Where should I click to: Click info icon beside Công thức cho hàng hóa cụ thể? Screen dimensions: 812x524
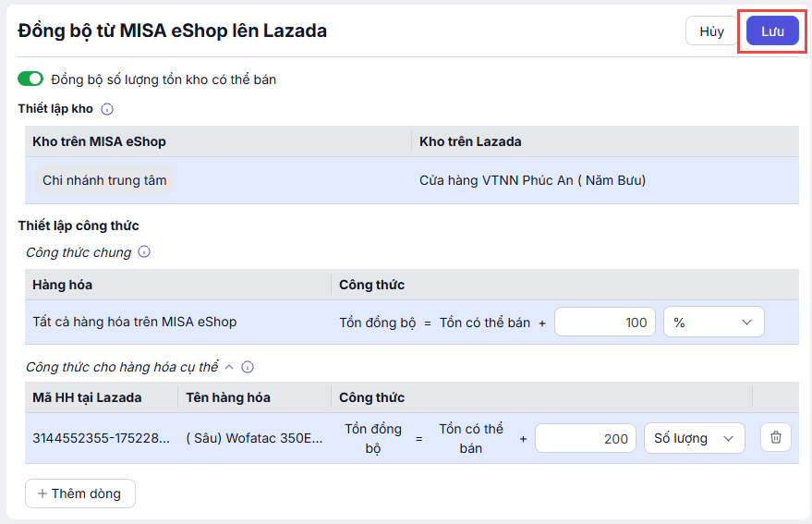click(x=248, y=367)
